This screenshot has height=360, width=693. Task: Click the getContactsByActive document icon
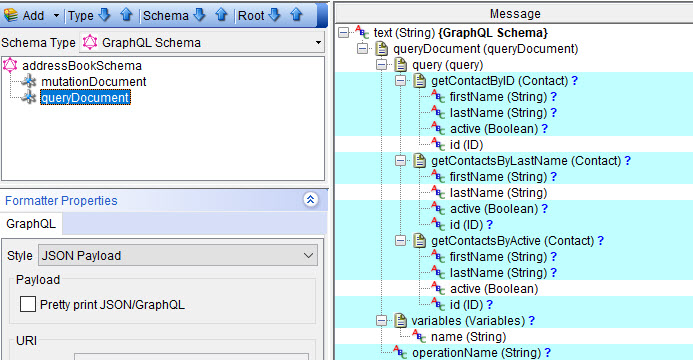(419, 240)
